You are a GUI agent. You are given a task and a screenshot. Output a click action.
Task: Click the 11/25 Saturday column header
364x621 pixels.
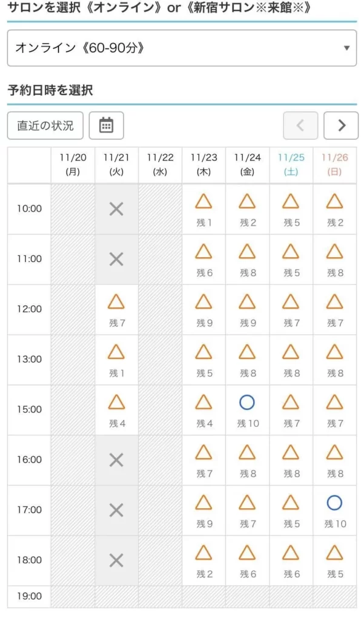(291, 164)
